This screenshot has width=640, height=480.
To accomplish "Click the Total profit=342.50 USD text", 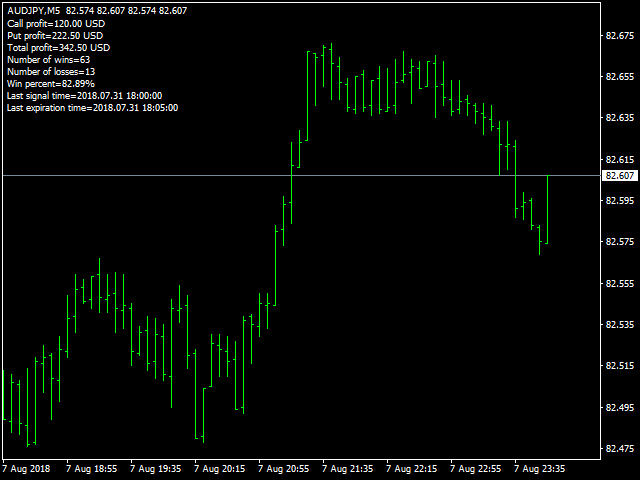I will [58, 48].
